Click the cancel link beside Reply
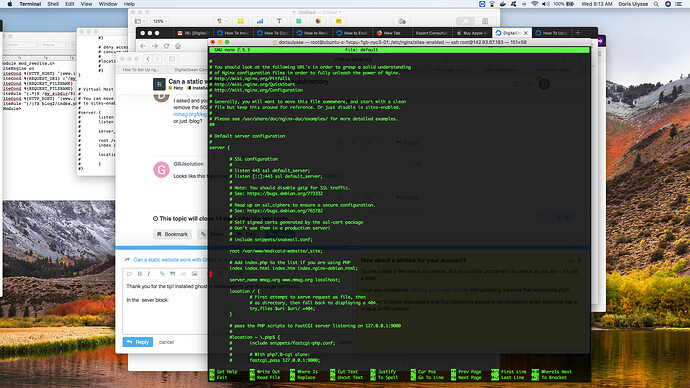Screen dimensions: 690x388 [166, 342]
